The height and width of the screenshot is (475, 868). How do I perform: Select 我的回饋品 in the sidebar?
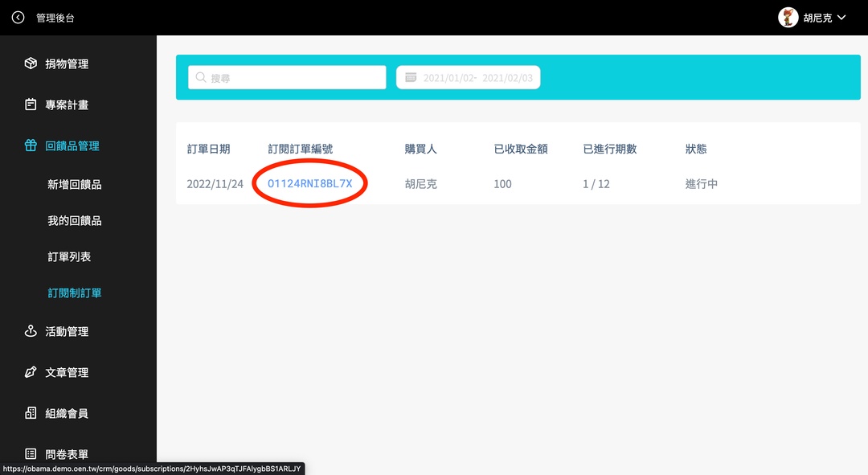point(74,220)
